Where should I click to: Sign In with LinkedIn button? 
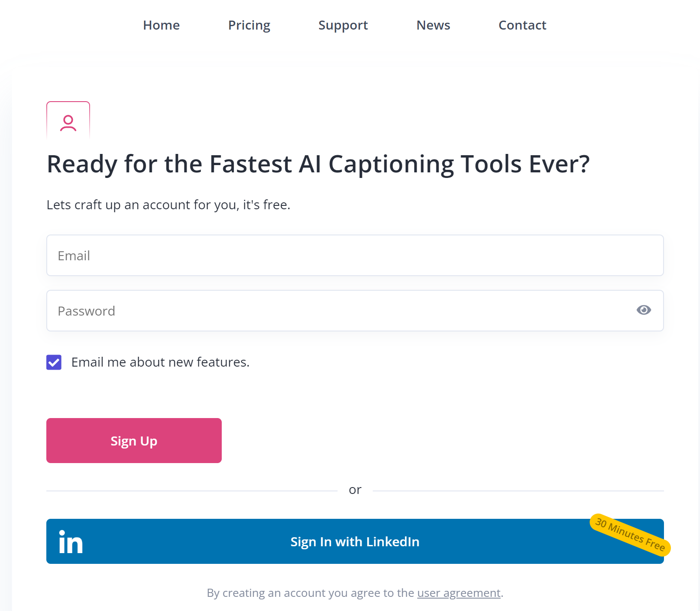355,542
